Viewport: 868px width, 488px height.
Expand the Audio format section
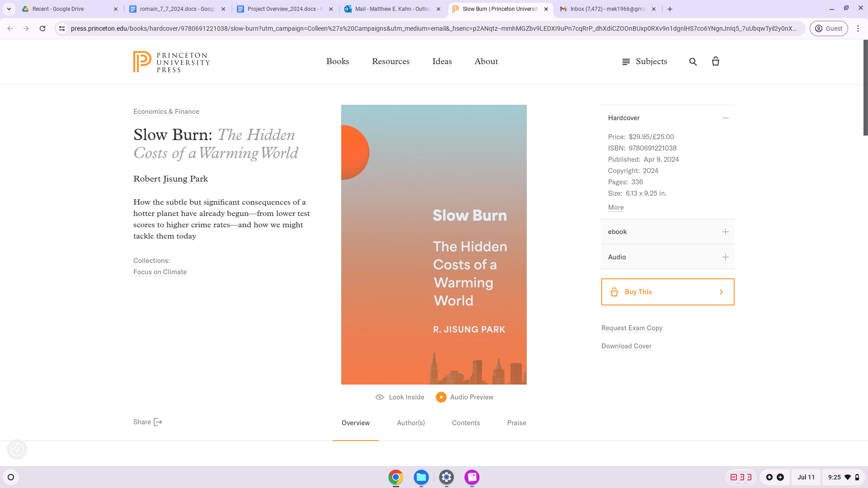click(668, 257)
